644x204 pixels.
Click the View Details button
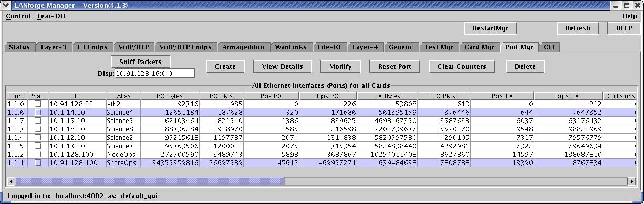[283, 66]
